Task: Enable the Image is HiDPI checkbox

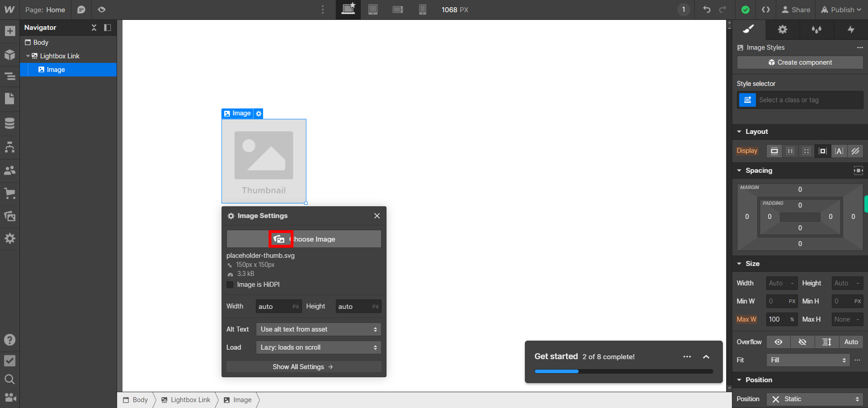Action: coord(230,285)
